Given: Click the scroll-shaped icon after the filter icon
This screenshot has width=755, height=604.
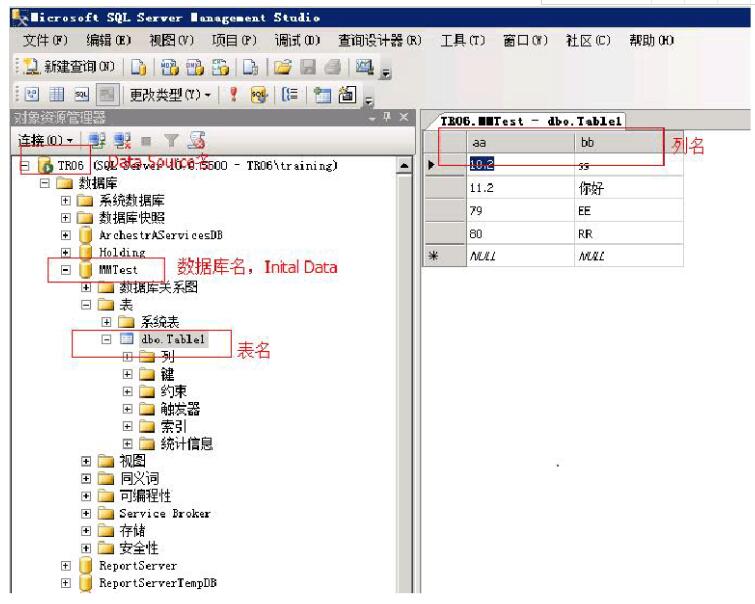Looking at the screenshot, I should coord(196,140).
